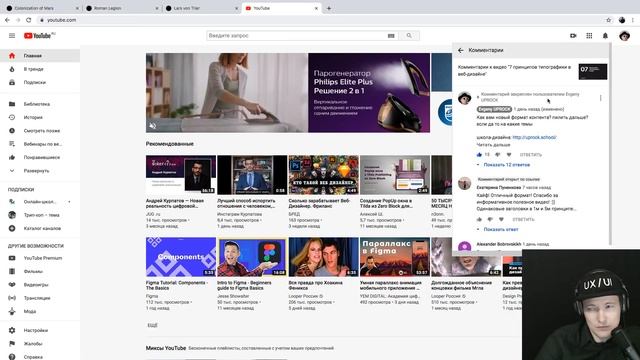Open Каталог каналов in sidebar
Image resolution: width=640 pixels, height=360 pixels.
[x=40, y=229]
